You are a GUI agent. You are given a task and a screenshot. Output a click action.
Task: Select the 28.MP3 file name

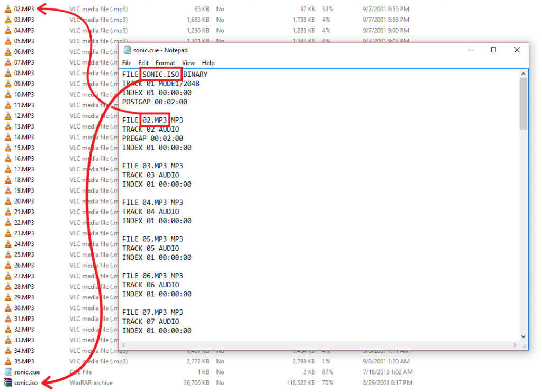point(24,287)
